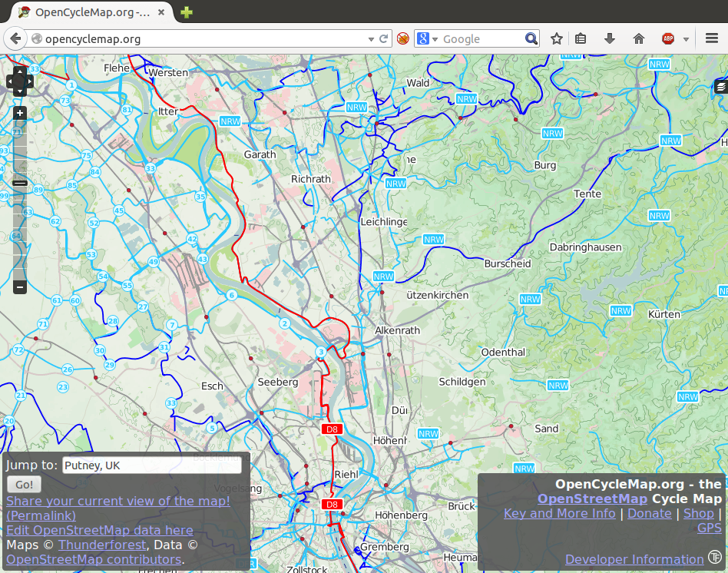Click the Esch label on the map
728x573 pixels.
212,386
